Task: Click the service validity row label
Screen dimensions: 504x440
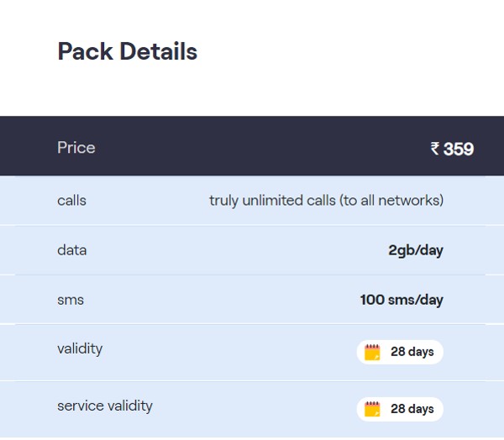Action: [105, 406]
